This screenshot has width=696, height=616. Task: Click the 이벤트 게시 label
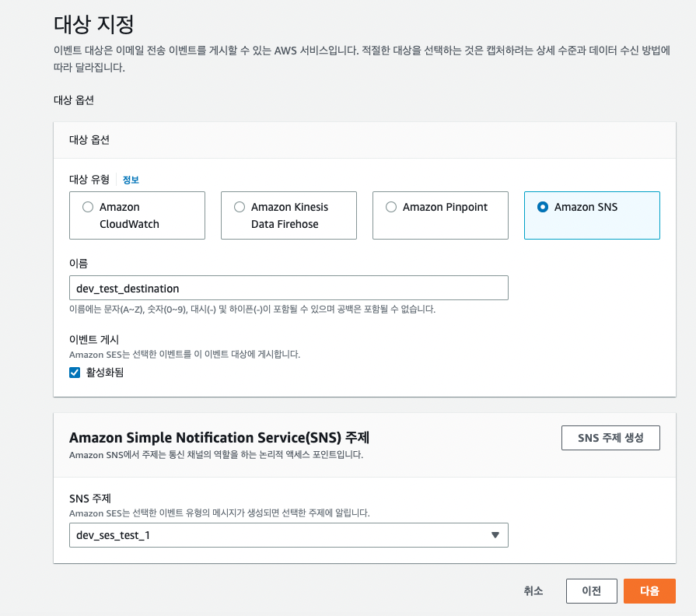(94, 340)
